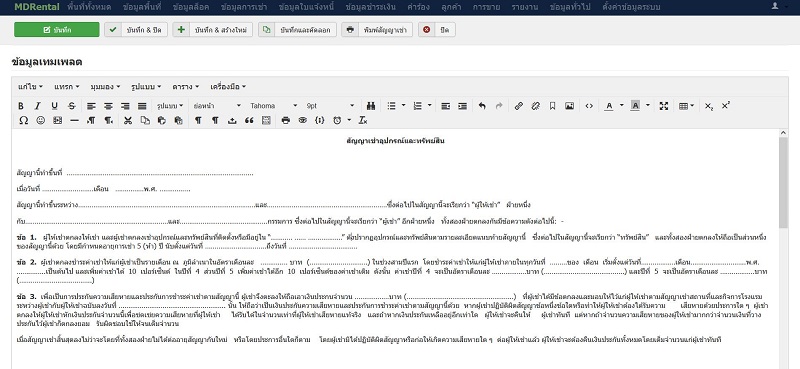This screenshot has height=369, width=800.
Task: Undo the last edit
Action: pyautogui.click(x=482, y=106)
